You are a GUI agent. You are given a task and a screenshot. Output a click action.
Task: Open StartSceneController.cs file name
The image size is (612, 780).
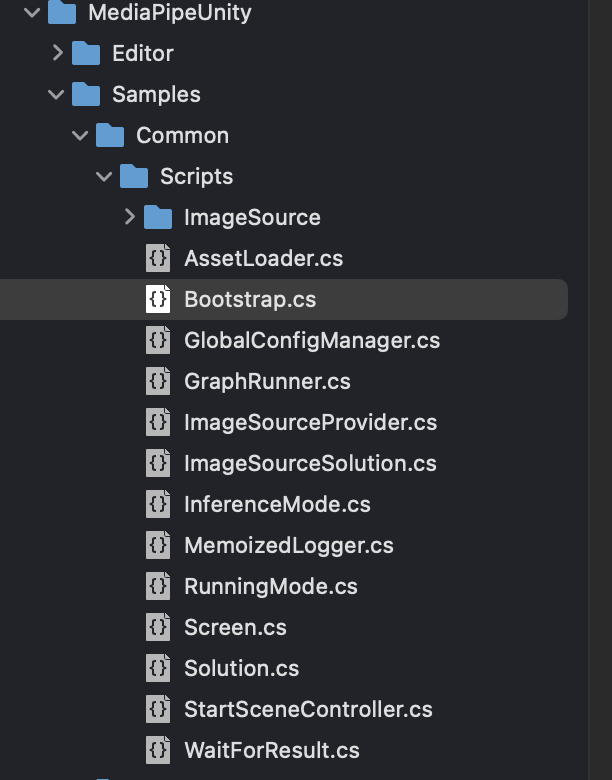pos(308,709)
